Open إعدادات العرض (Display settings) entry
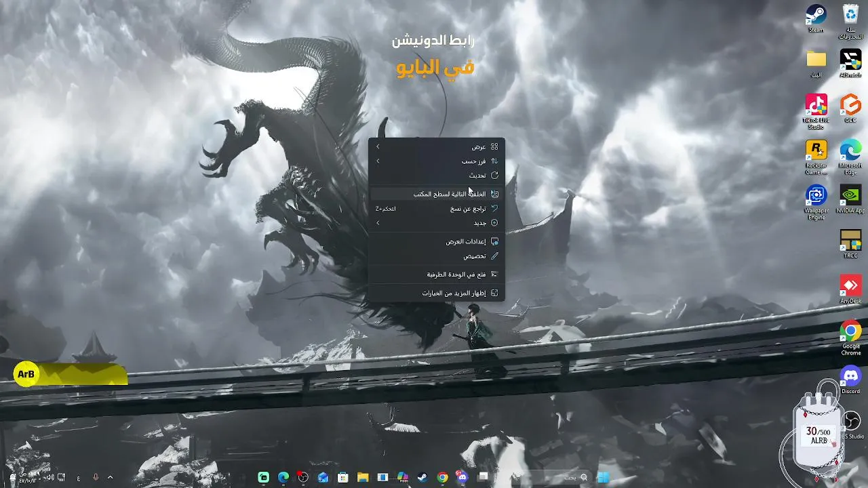 (x=437, y=241)
